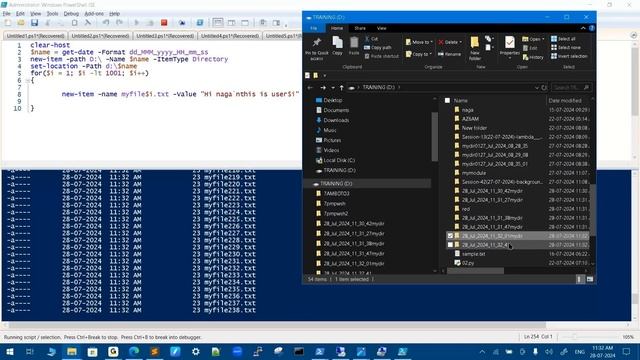The image size is (640, 360).
Task: Click the Explorer up-one-level arrow
Action: (x=342, y=87)
